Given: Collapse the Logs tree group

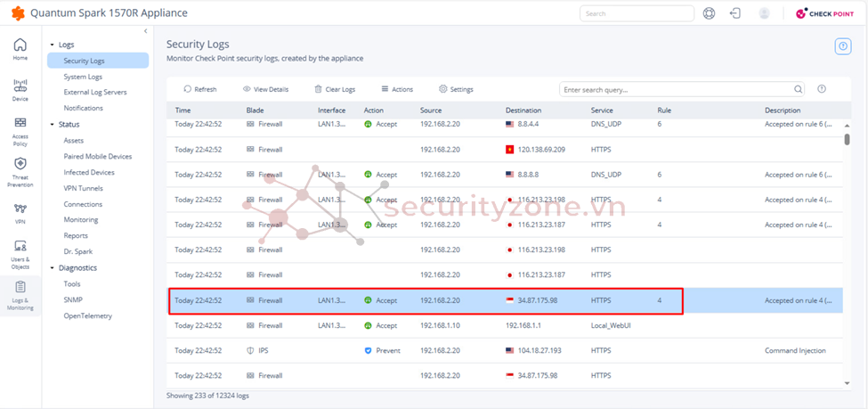Looking at the screenshot, I should (52, 45).
